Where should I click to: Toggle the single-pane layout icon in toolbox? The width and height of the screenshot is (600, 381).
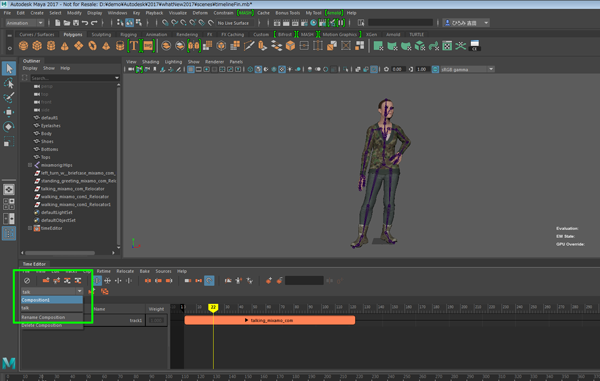(9, 189)
